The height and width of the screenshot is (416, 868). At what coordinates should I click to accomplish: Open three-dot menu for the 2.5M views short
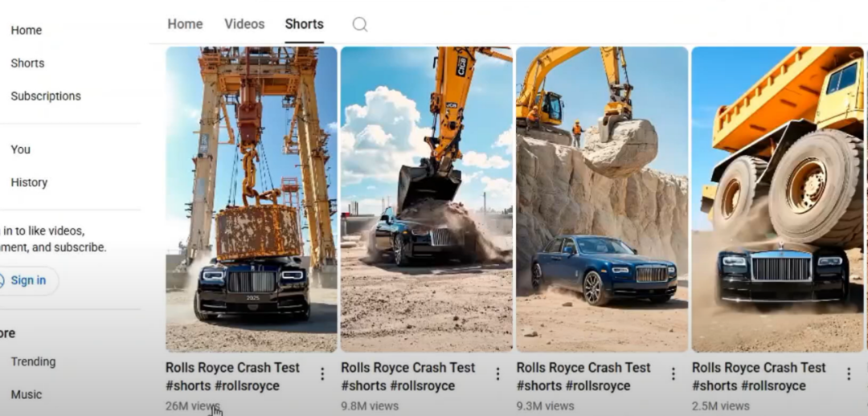point(849,374)
